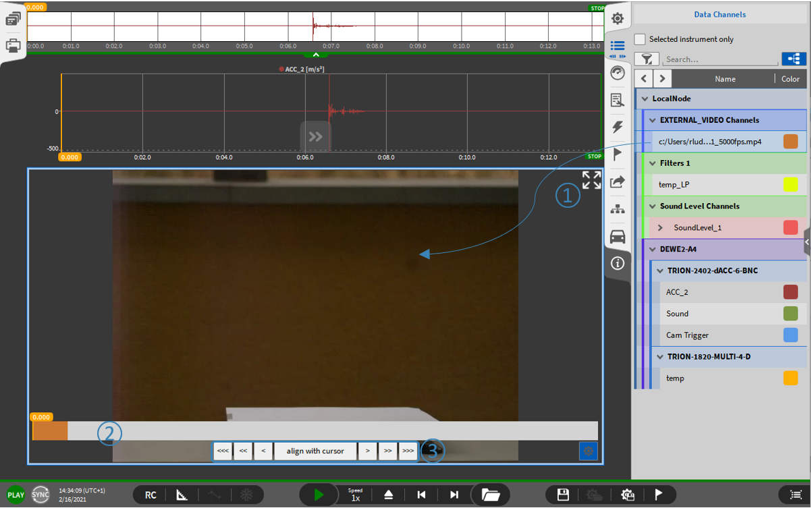Open the system settings gear tab
Viewport: 812px width, 508px height.
617,19
